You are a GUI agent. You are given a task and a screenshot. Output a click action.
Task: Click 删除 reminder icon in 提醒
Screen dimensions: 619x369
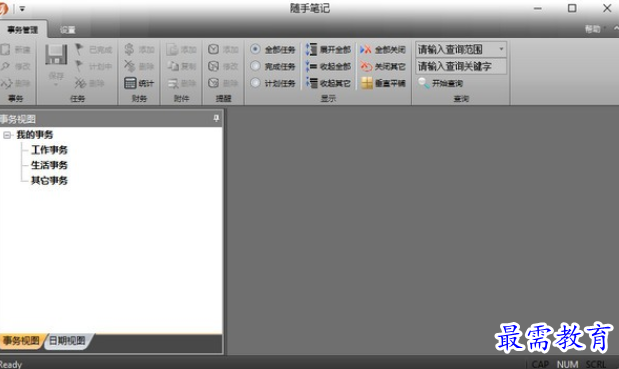213,83
